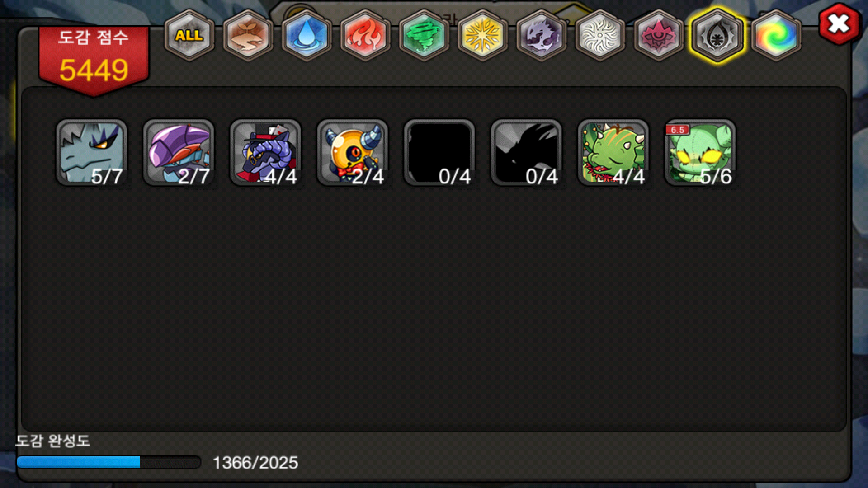Filter by the crimson eye element icon
This screenshot has width=868, height=488.
pyautogui.click(x=659, y=35)
